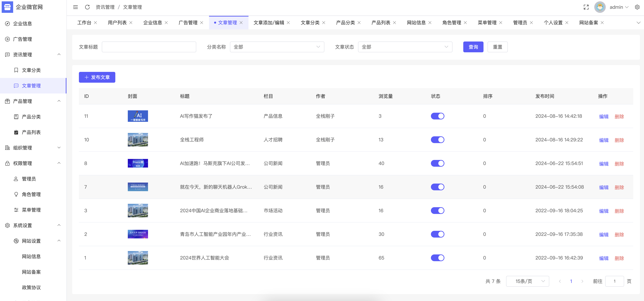Click the page refresh icon
This screenshot has width=644, height=301.
[x=87, y=7]
